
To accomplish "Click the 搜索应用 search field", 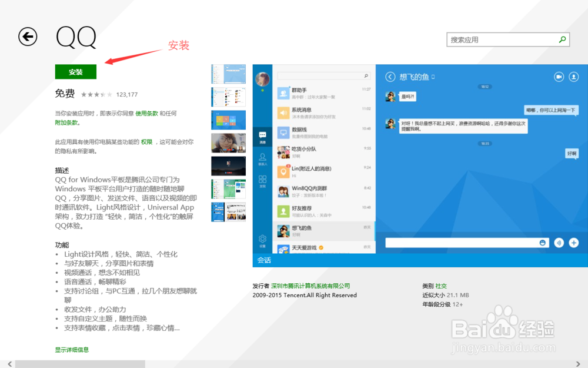I will (x=508, y=40).
